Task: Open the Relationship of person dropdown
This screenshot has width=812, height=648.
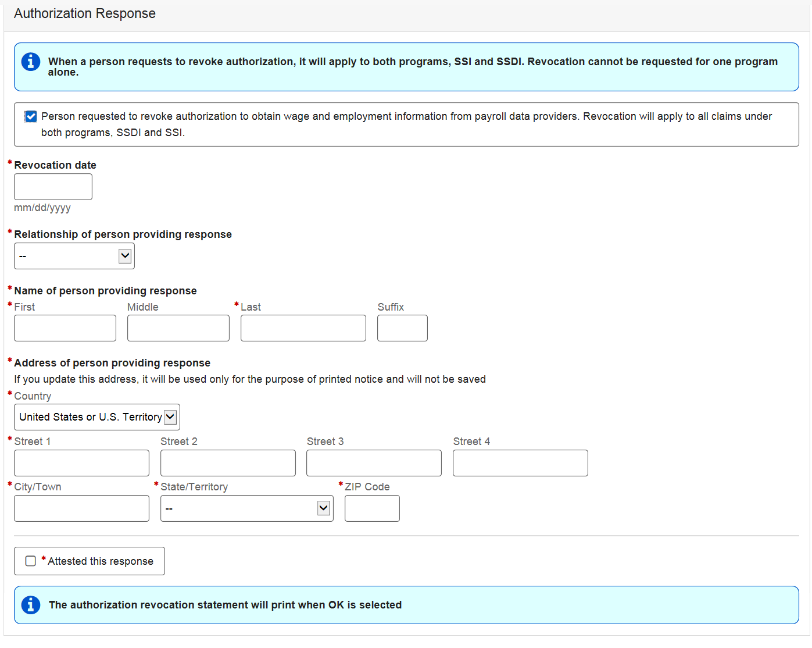Action: tap(74, 256)
